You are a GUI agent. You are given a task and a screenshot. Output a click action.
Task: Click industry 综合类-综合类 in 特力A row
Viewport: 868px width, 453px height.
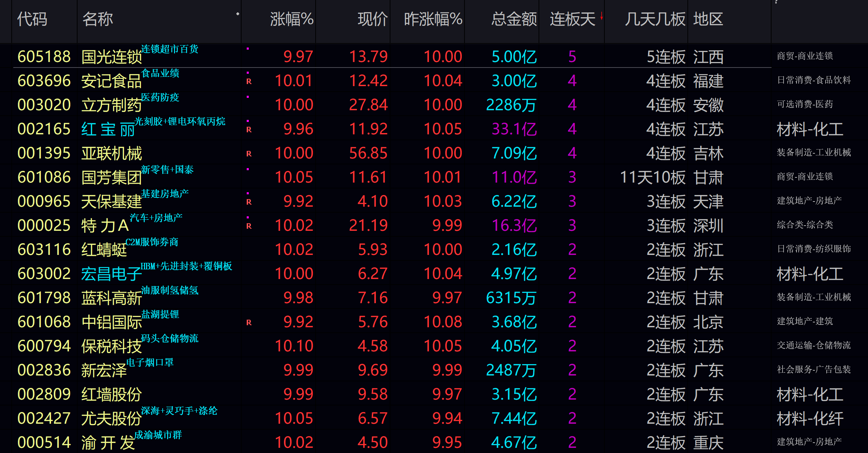(805, 225)
